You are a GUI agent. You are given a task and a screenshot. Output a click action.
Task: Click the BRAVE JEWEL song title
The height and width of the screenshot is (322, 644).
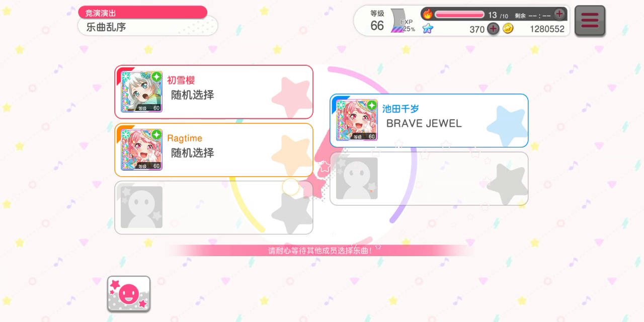point(424,123)
